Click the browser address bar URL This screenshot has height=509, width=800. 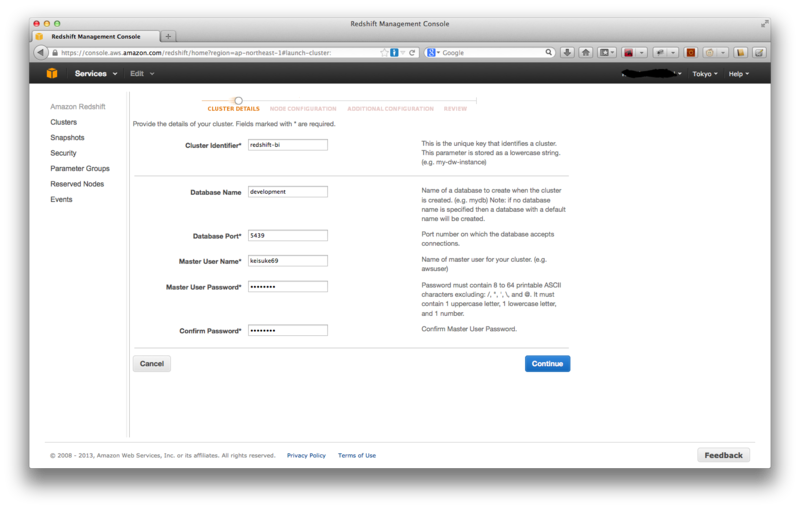(x=196, y=53)
